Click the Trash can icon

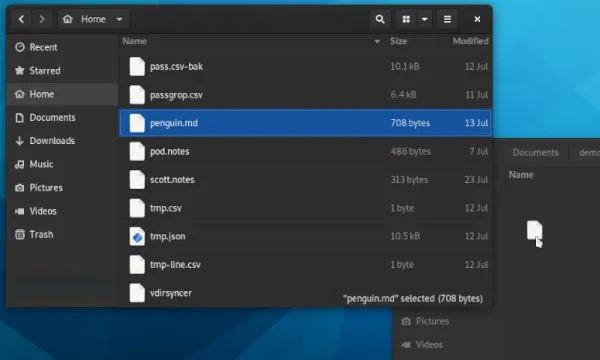(20, 234)
